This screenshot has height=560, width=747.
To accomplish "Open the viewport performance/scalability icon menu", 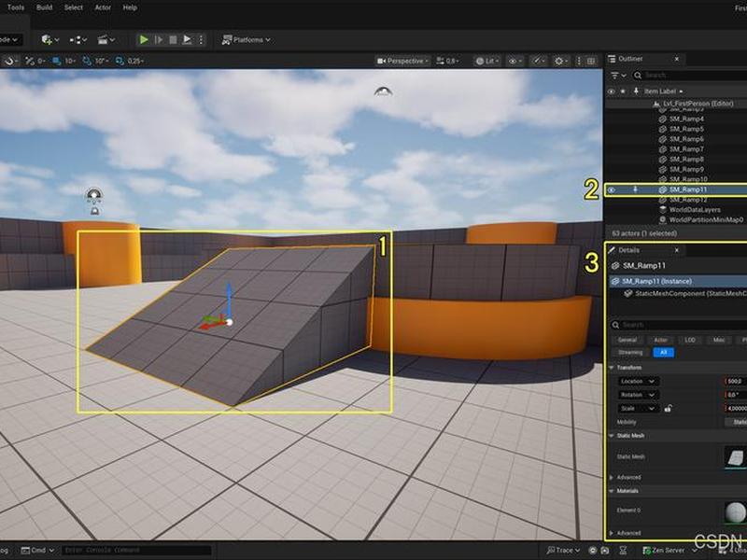I will (539, 61).
